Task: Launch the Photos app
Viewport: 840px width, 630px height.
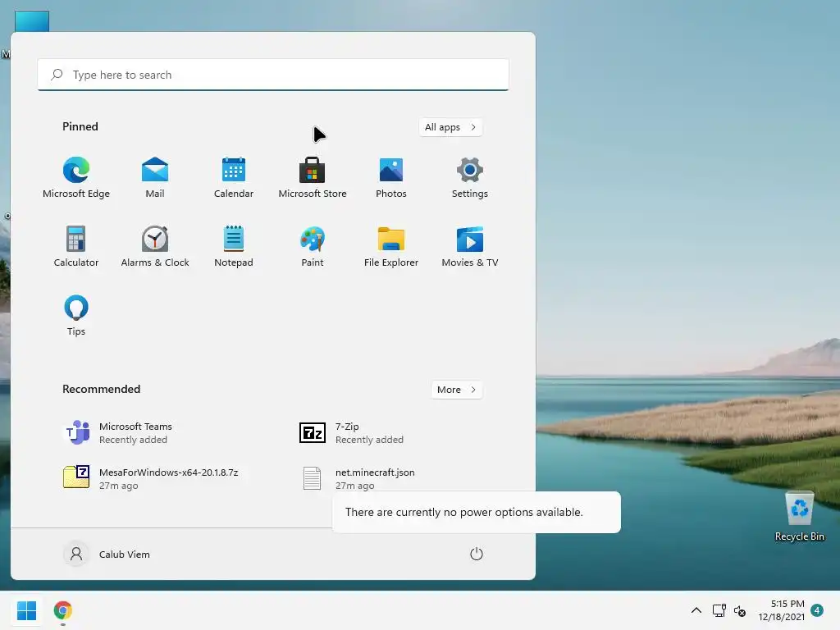Action: click(391, 177)
